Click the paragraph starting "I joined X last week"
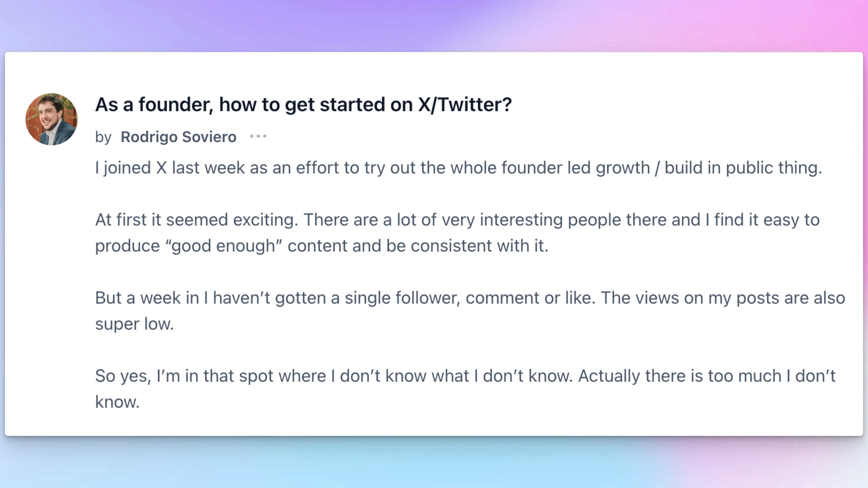 [x=459, y=168]
